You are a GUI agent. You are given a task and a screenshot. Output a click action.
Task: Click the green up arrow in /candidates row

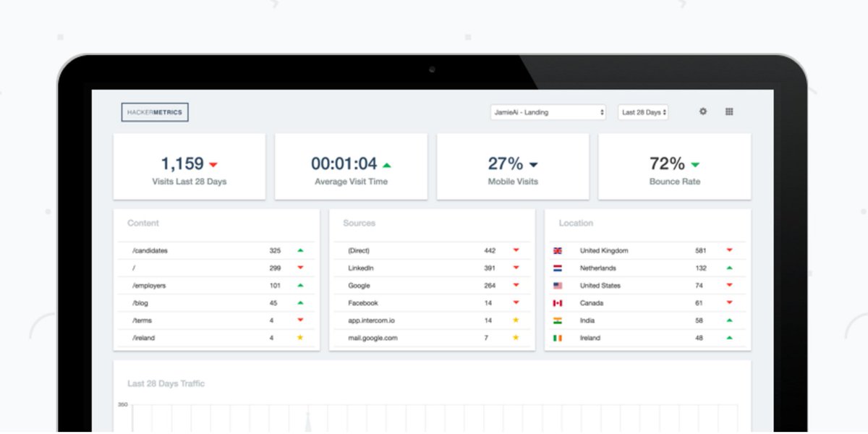pos(300,250)
